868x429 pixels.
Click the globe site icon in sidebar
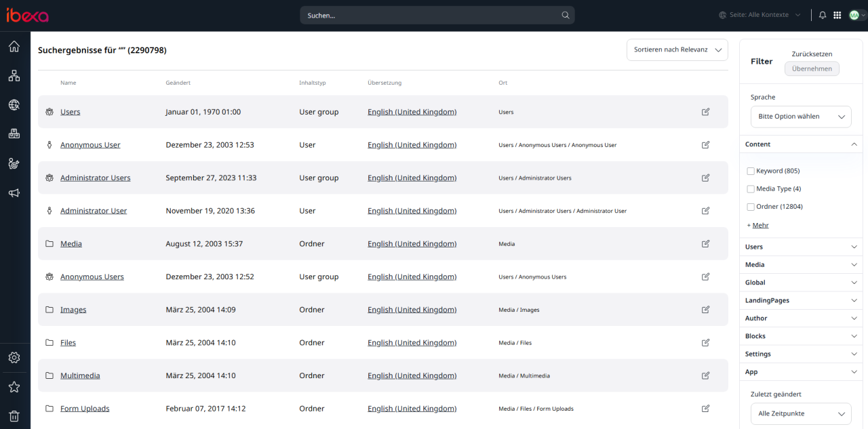[14, 105]
